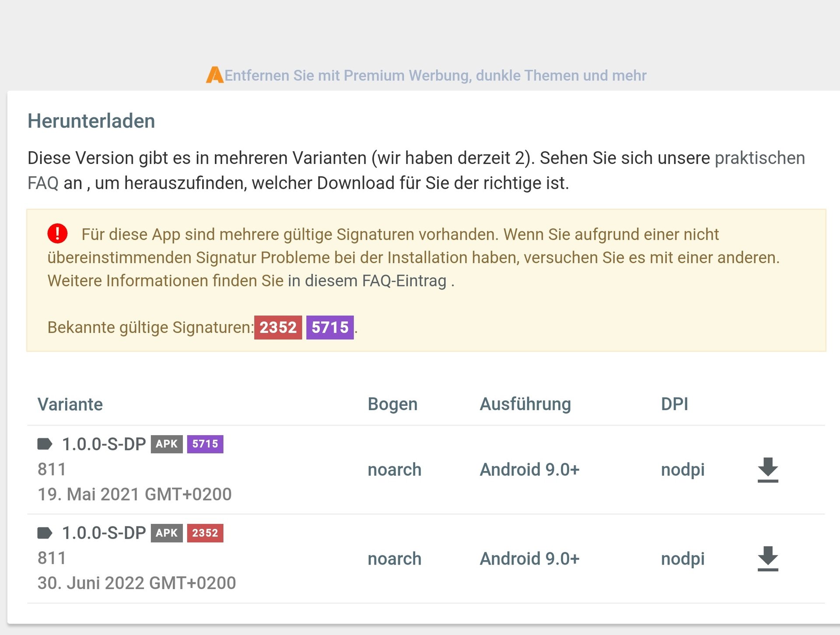Screen dimensions: 840x635
Task: Click the red 2352 signature badge in notice
Action: pyautogui.click(x=278, y=327)
